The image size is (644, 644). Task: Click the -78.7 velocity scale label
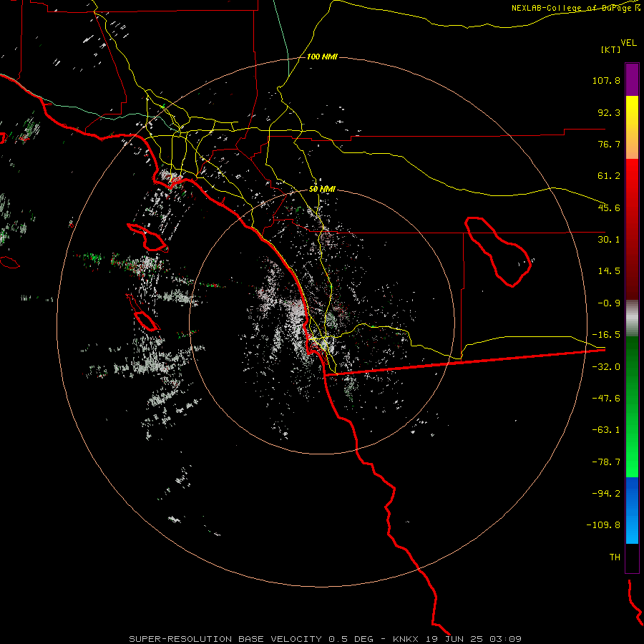[x=606, y=462]
